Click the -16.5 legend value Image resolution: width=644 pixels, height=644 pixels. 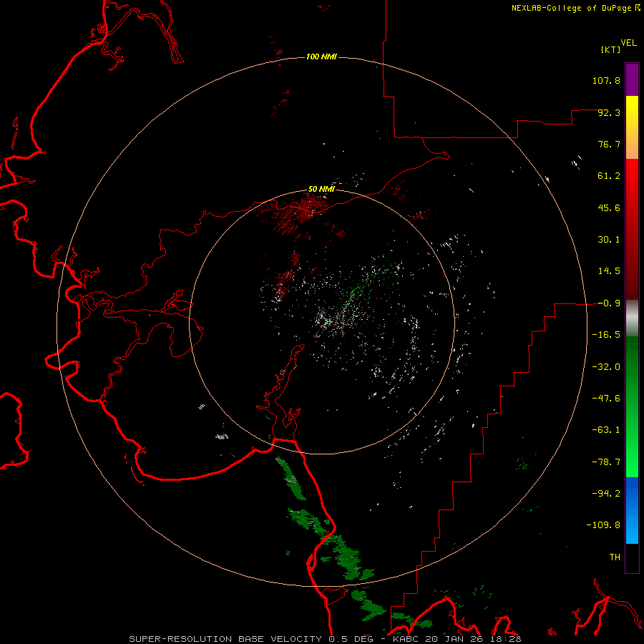tap(606, 335)
